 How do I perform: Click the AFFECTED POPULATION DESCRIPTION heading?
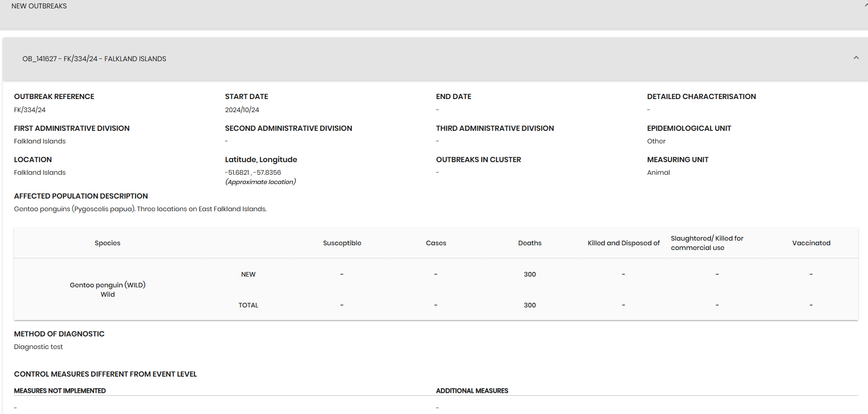pos(81,196)
